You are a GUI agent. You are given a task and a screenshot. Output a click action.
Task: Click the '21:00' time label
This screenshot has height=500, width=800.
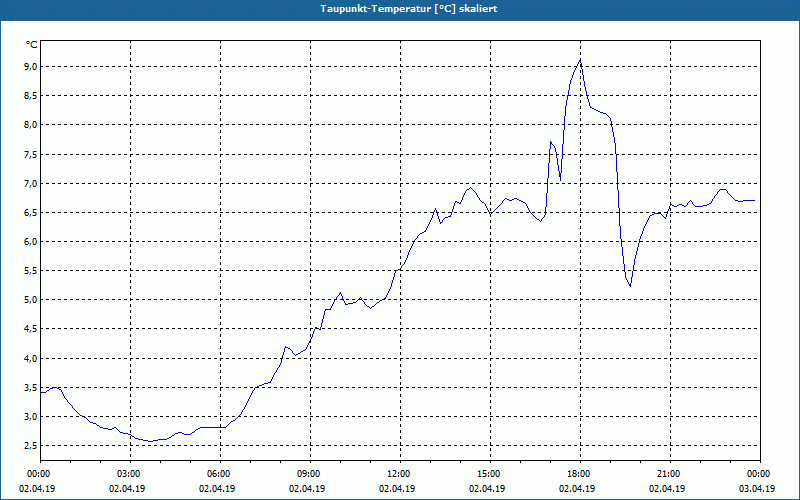tap(668, 474)
